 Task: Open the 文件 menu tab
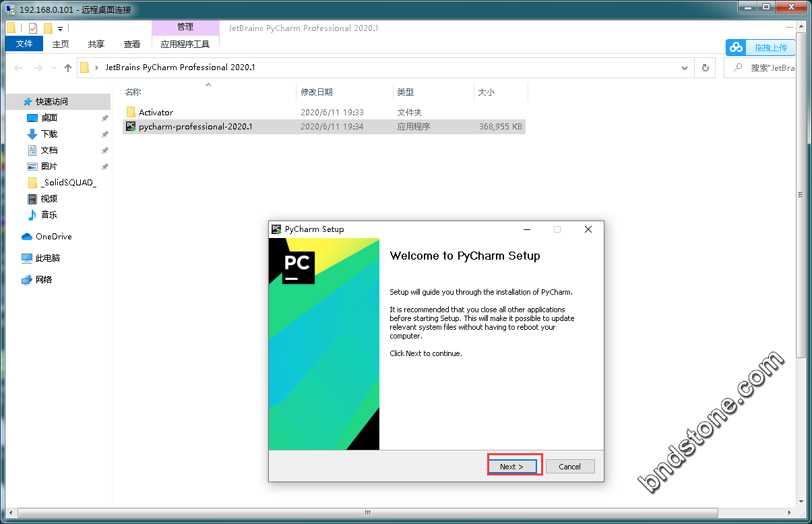24,44
